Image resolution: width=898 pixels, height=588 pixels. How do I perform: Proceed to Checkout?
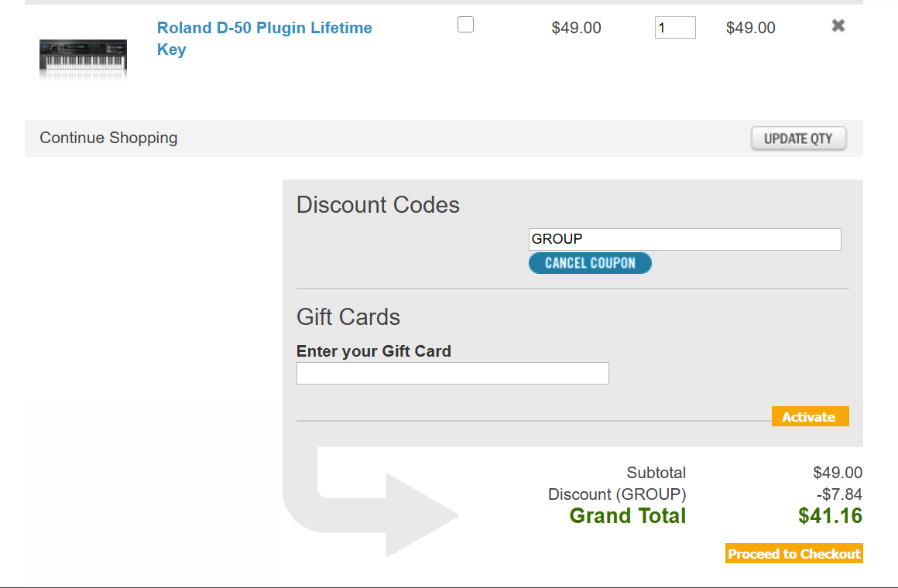point(793,553)
